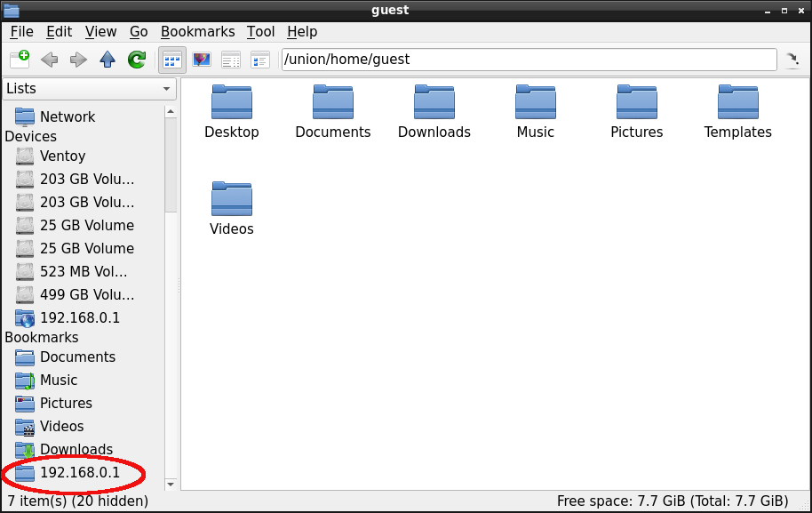This screenshot has width=812, height=513.
Task: Click the "7 item(s) (20 hidden)" status text
Action: pos(77,501)
